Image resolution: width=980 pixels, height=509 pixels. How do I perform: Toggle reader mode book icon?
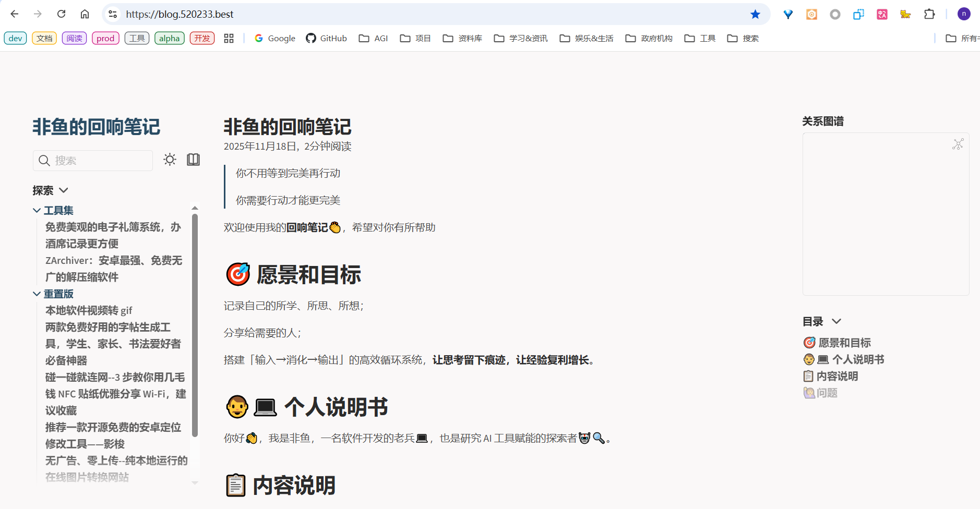[x=193, y=160]
